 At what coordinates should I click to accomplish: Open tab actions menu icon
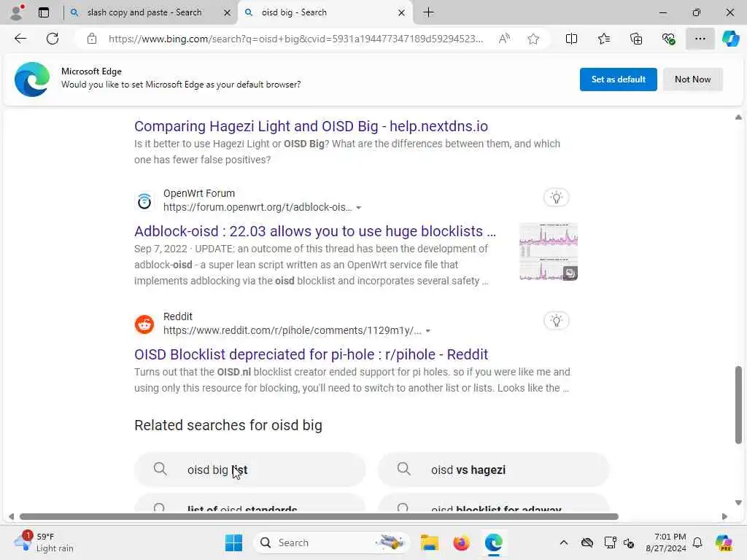point(44,12)
